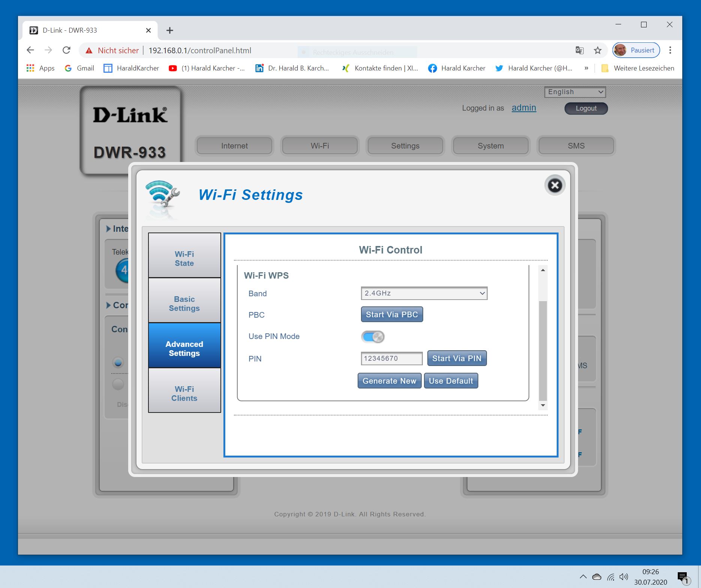Switch to the Wi-Fi State tab
The image size is (701, 588).
(184, 255)
